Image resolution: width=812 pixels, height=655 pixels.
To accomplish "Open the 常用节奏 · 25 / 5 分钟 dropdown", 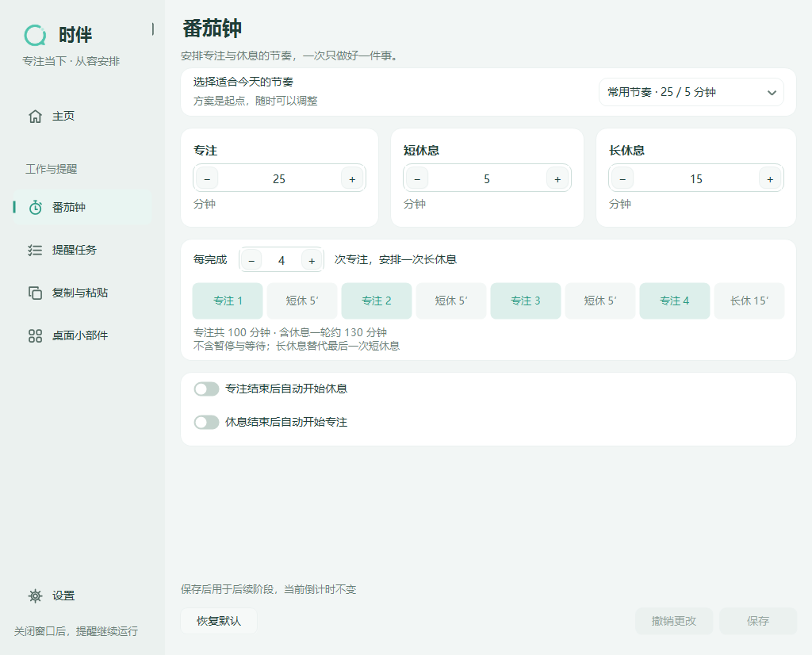I will pyautogui.click(x=691, y=92).
